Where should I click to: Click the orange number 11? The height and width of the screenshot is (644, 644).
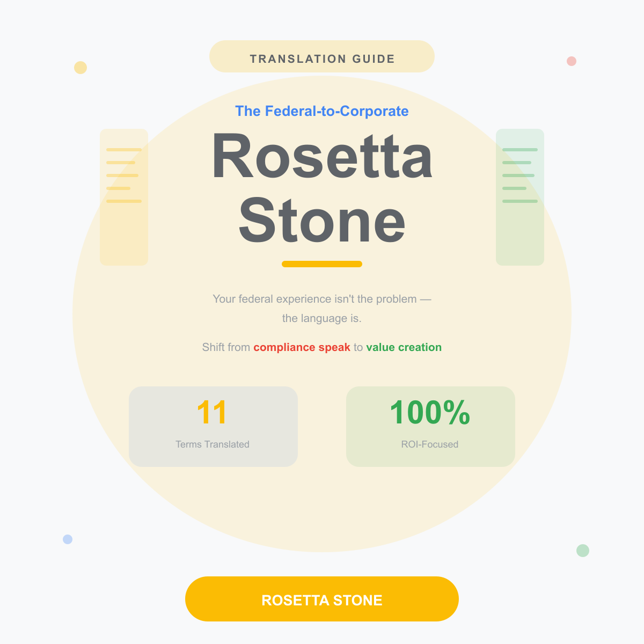tap(213, 413)
